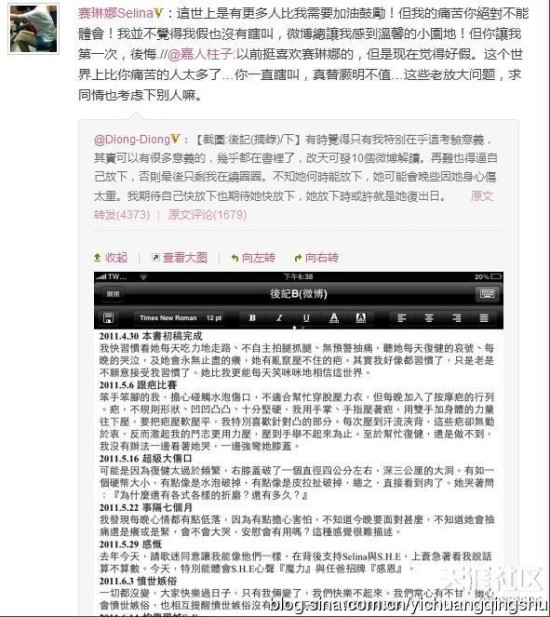The image size is (550, 617).
Task: Center align text icon
Action: coord(429,318)
